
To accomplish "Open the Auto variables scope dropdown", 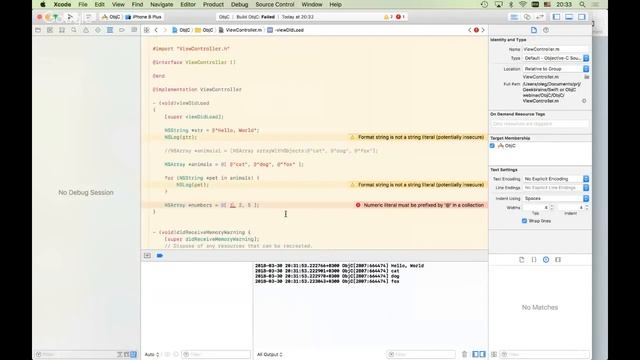I will pos(152,354).
